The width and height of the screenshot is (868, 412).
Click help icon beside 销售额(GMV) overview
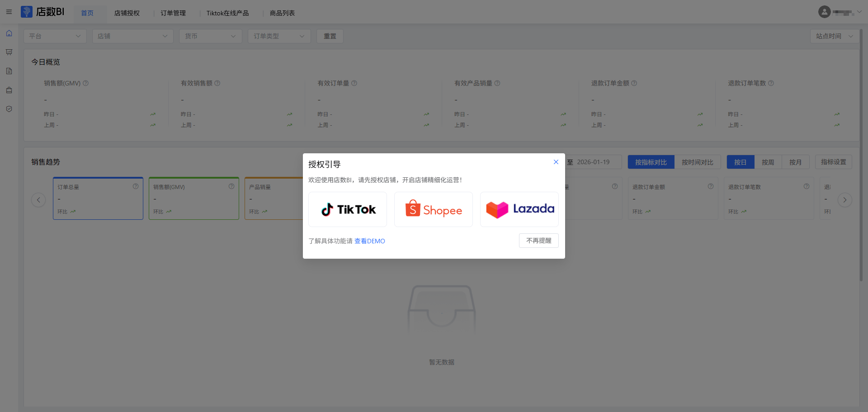click(x=86, y=83)
